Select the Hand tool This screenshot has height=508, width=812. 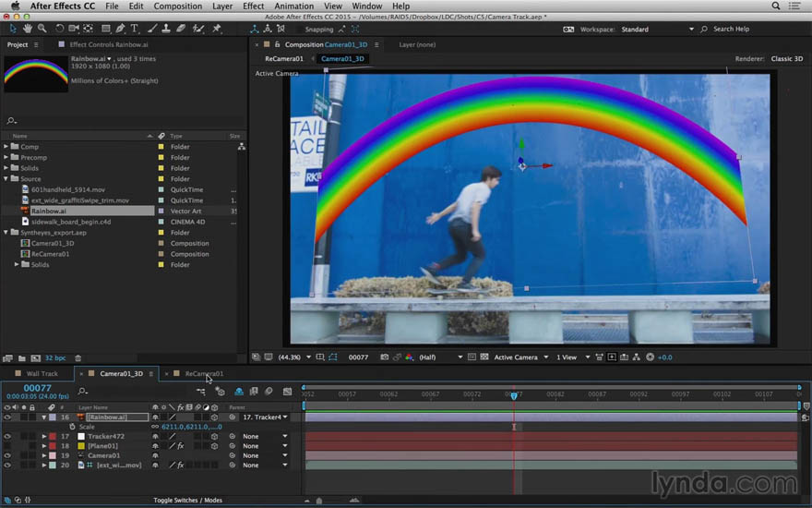(x=28, y=29)
